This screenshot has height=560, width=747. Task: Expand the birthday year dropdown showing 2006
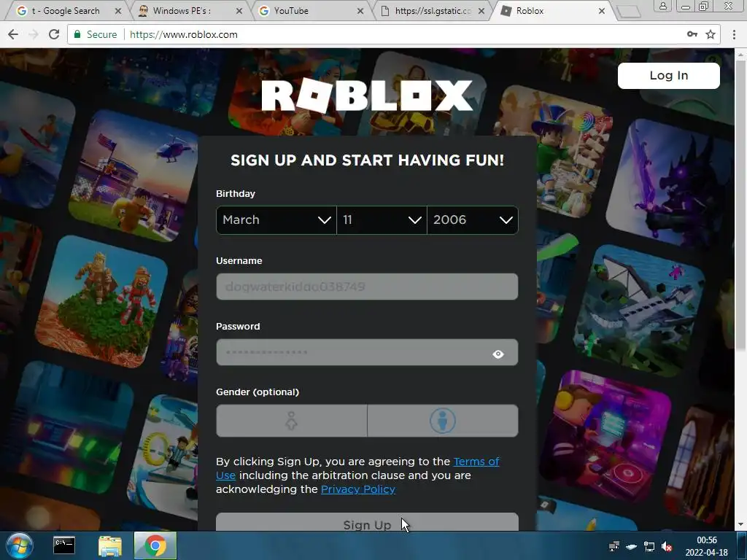point(473,220)
